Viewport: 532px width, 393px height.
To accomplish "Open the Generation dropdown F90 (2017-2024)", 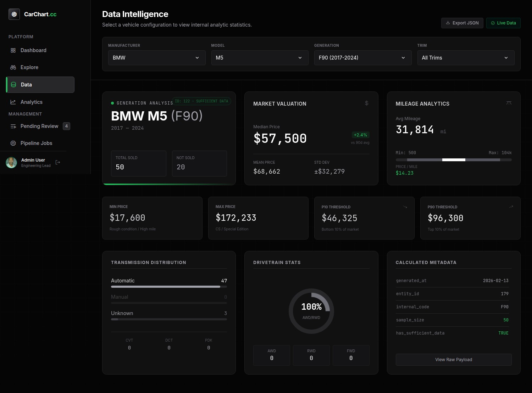I will (362, 57).
